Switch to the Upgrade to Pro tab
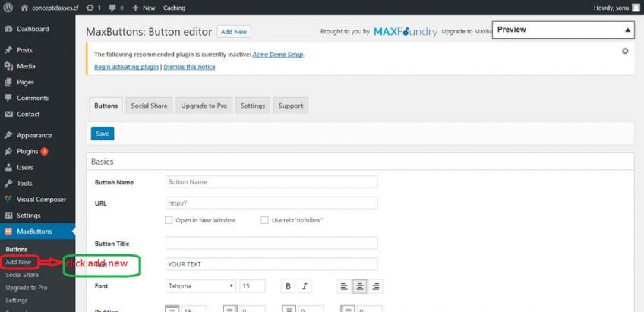 [204, 106]
